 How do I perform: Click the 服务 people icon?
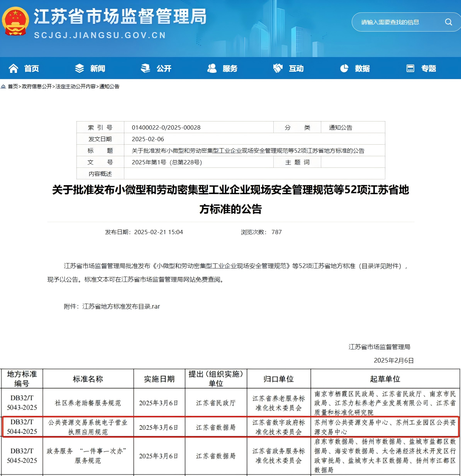coord(212,68)
